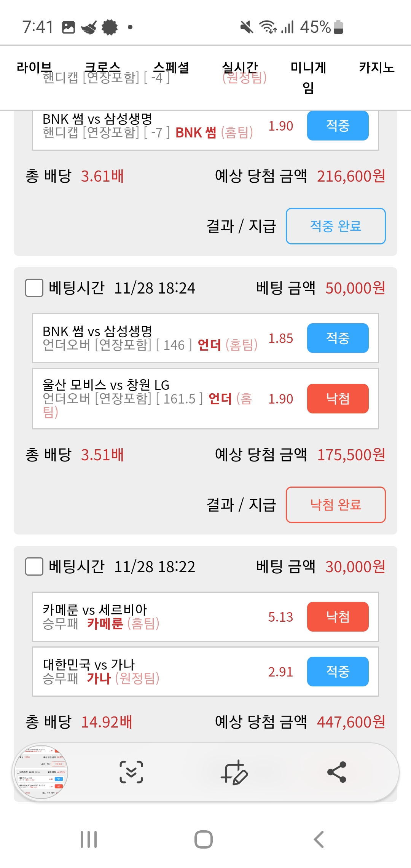Check the 11/28 18:22 bet checkbox
The width and height of the screenshot is (411, 868).
point(34,566)
